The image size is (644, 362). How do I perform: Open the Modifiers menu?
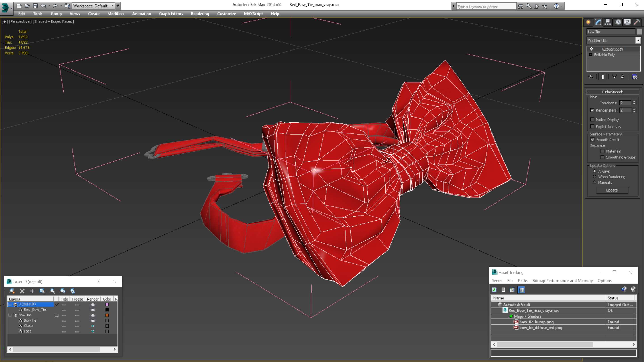coord(116,14)
